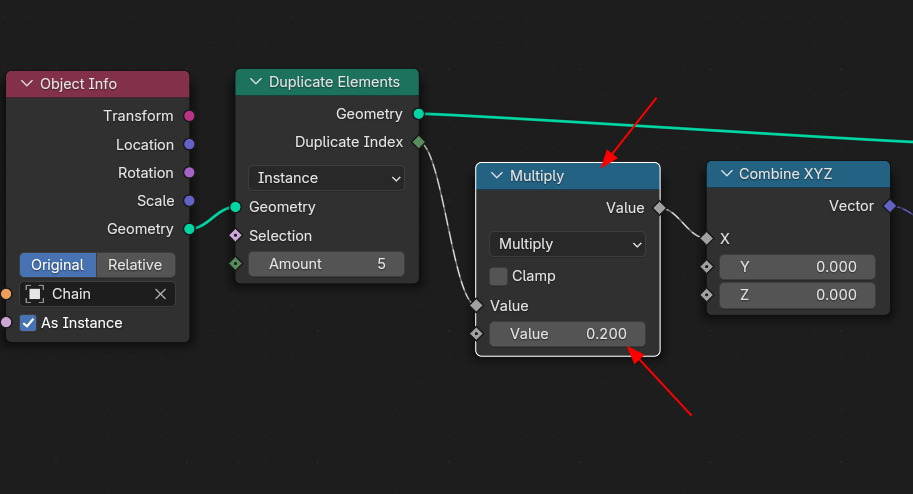Screen dimensions: 913x494
Task: Click the Duplicate Index output socket
Action: click(x=419, y=142)
